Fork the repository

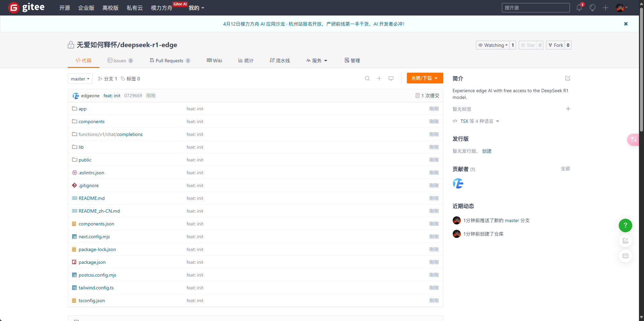[x=556, y=45]
